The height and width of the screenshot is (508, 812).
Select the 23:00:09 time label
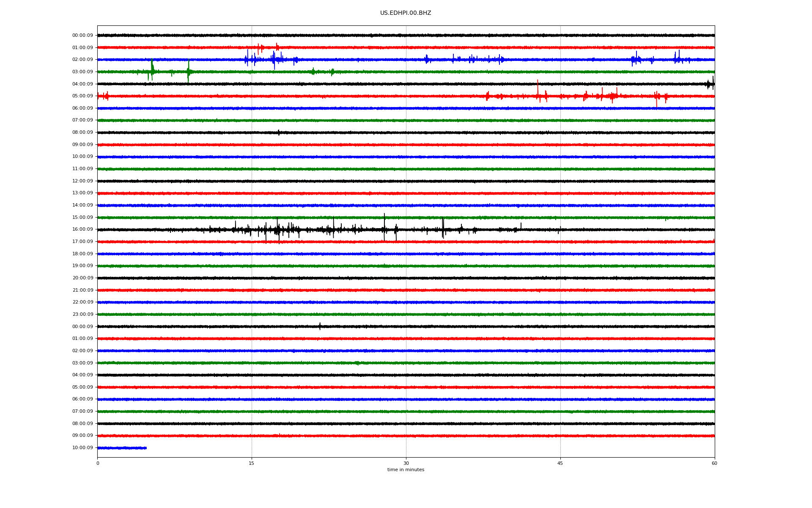click(x=82, y=315)
